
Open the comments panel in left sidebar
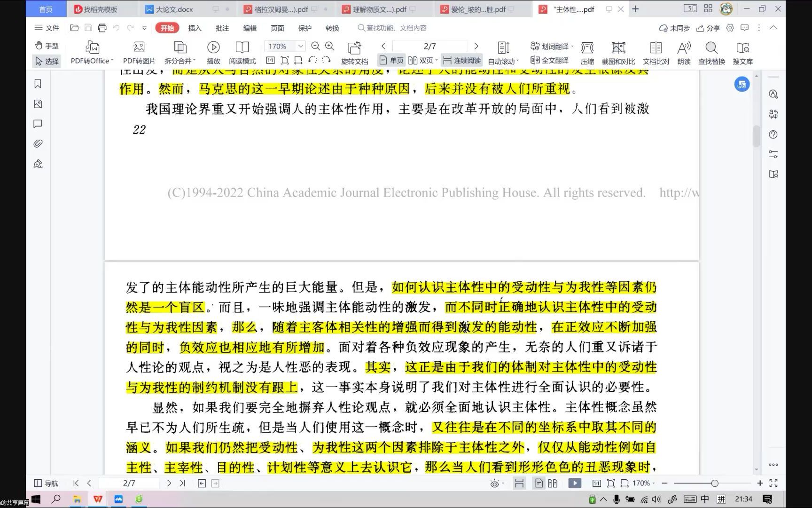pyautogui.click(x=38, y=124)
